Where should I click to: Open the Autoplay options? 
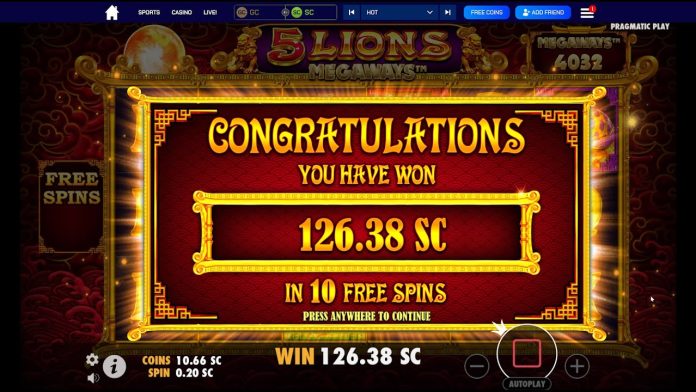point(527,384)
